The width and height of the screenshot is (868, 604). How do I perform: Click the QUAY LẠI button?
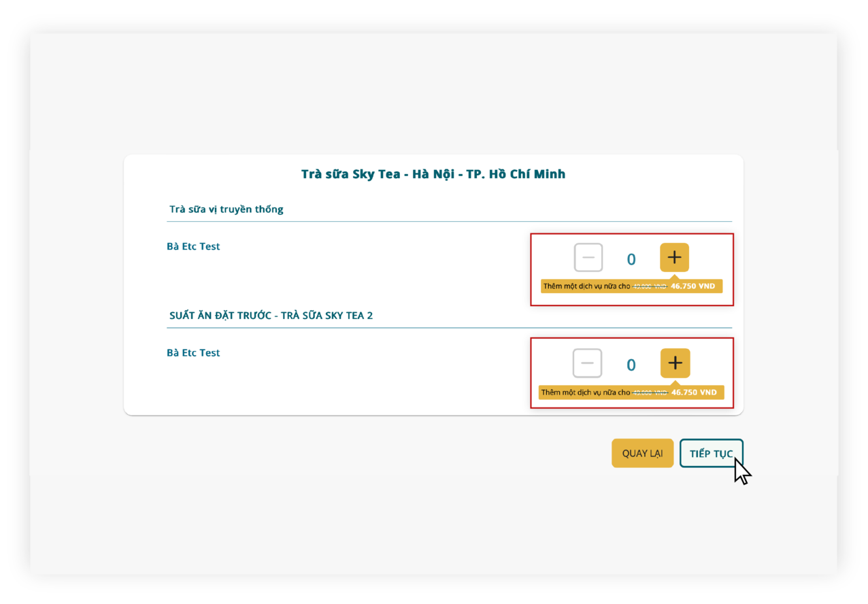(642, 453)
